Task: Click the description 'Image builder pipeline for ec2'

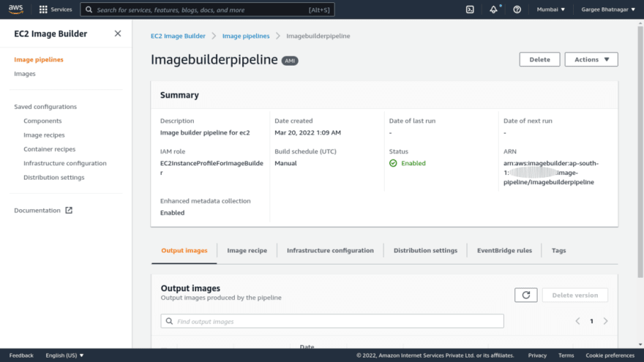Action: [205, 132]
